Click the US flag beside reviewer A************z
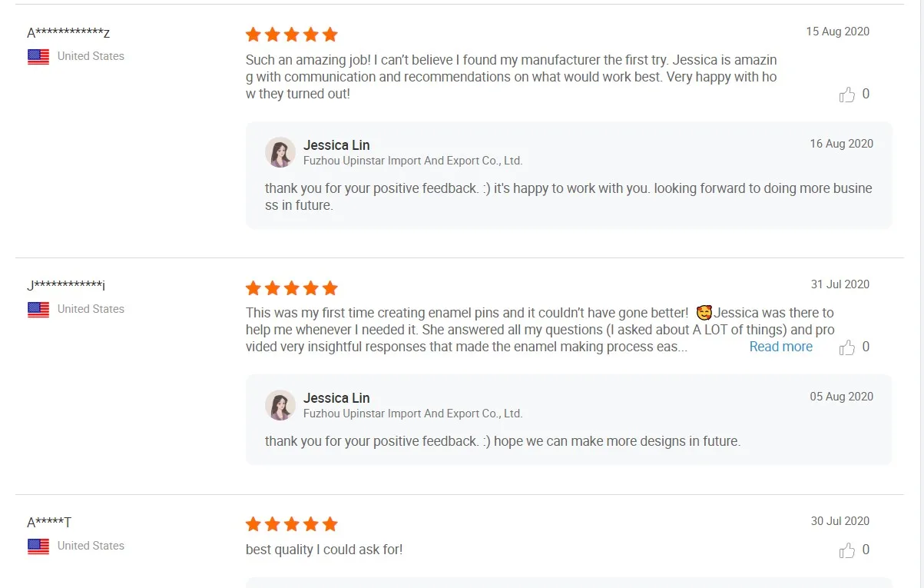 [x=38, y=56]
